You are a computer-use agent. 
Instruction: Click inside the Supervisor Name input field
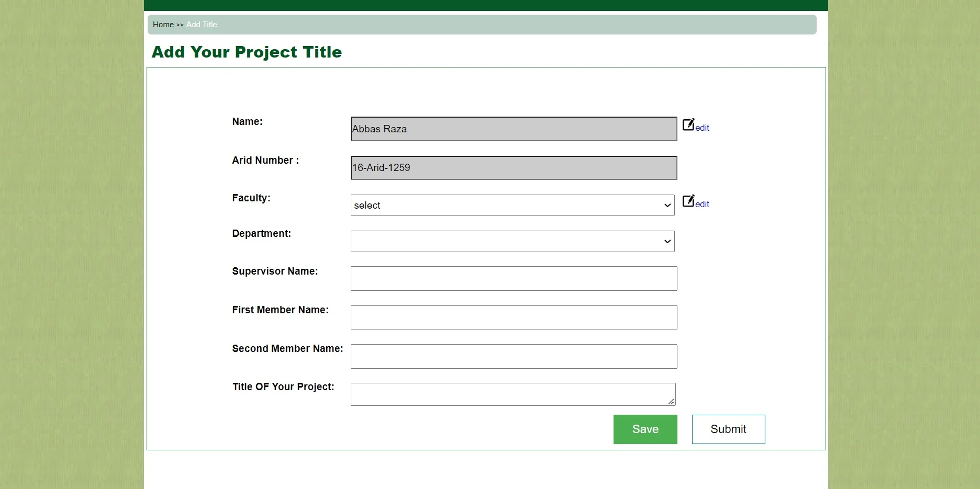pos(513,278)
